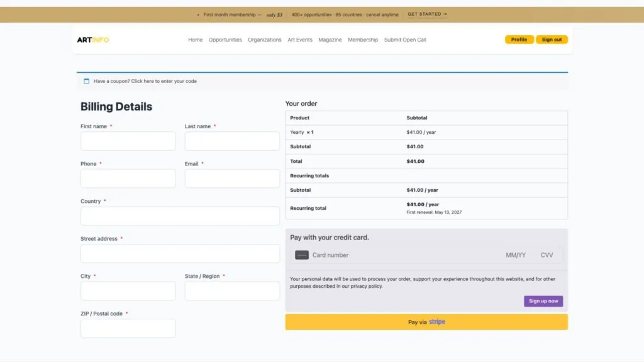Click the Pay via Stripe button
Screen dimensions: 644x362
point(426,322)
